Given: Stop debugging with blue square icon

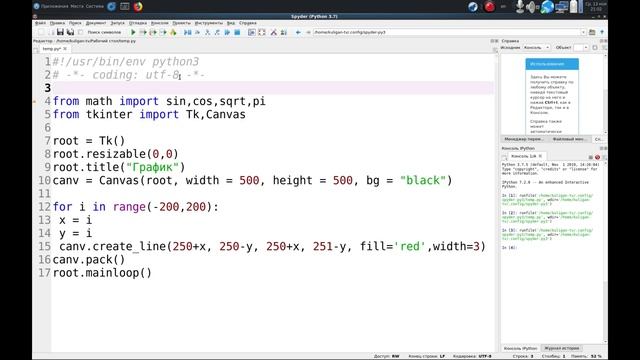Looking at the screenshot, I should (237, 32).
